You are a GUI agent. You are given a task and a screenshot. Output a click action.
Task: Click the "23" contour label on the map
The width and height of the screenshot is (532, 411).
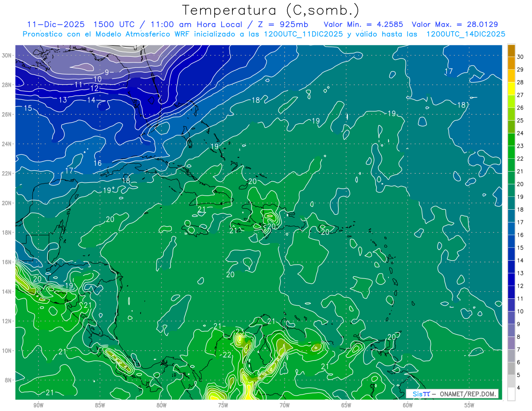(240, 332)
